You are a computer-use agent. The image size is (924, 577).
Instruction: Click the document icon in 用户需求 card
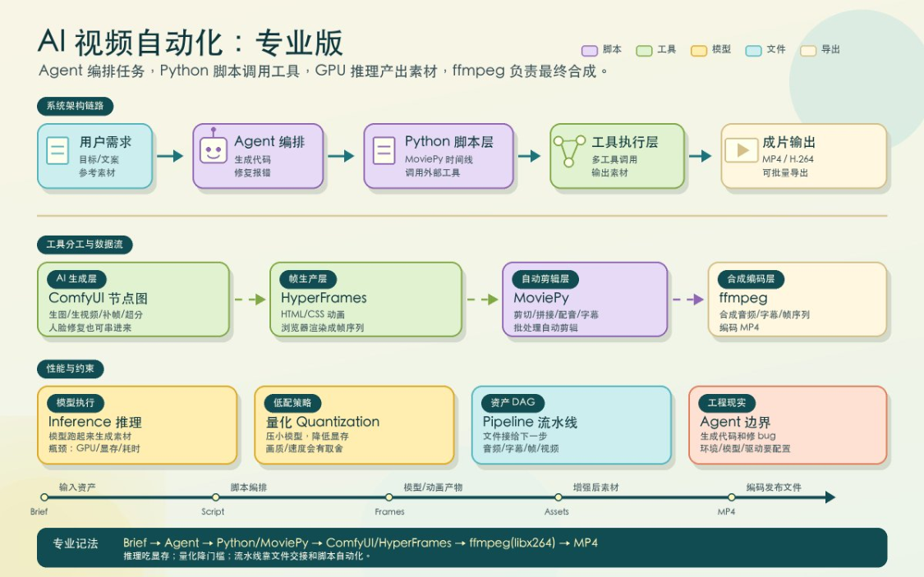pos(57,150)
